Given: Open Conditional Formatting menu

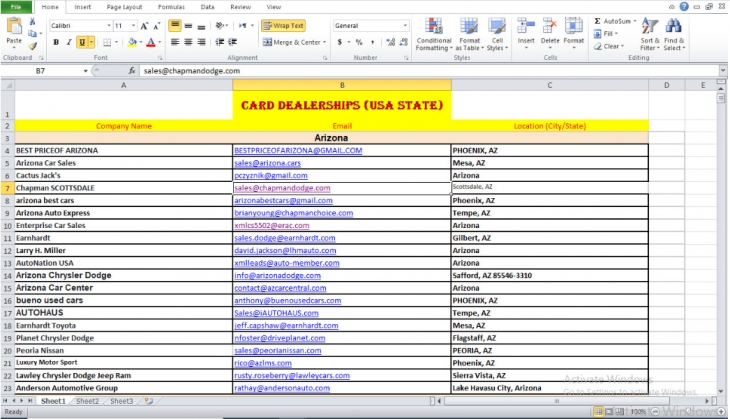Looking at the screenshot, I should point(434,34).
